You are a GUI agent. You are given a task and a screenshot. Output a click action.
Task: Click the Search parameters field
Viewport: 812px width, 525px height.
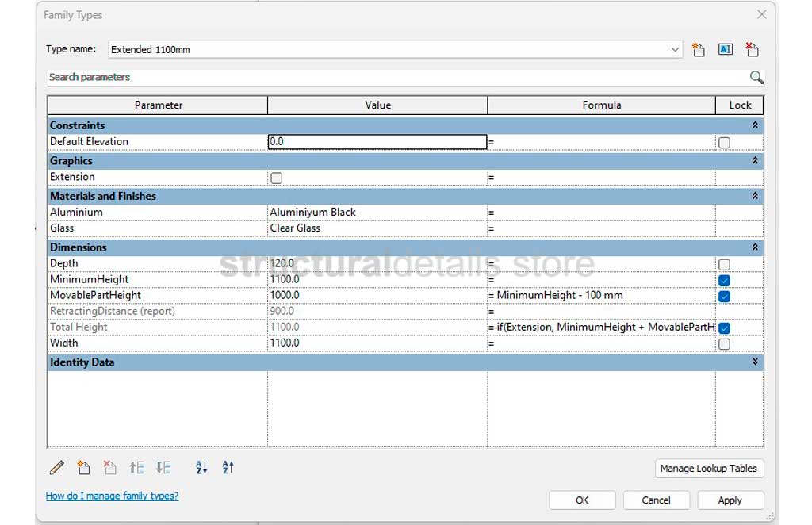[396, 77]
